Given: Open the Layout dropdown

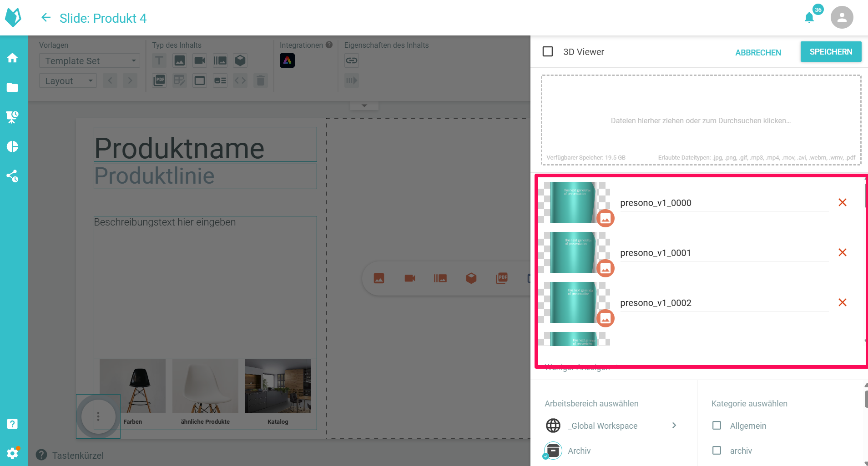Looking at the screenshot, I should pos(68,81).
